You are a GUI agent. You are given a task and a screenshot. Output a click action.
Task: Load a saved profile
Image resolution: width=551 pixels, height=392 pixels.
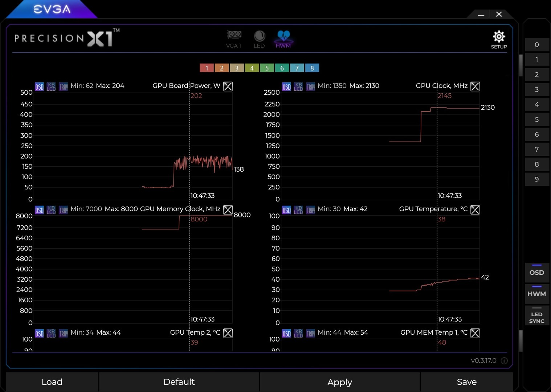click(52, 382)
